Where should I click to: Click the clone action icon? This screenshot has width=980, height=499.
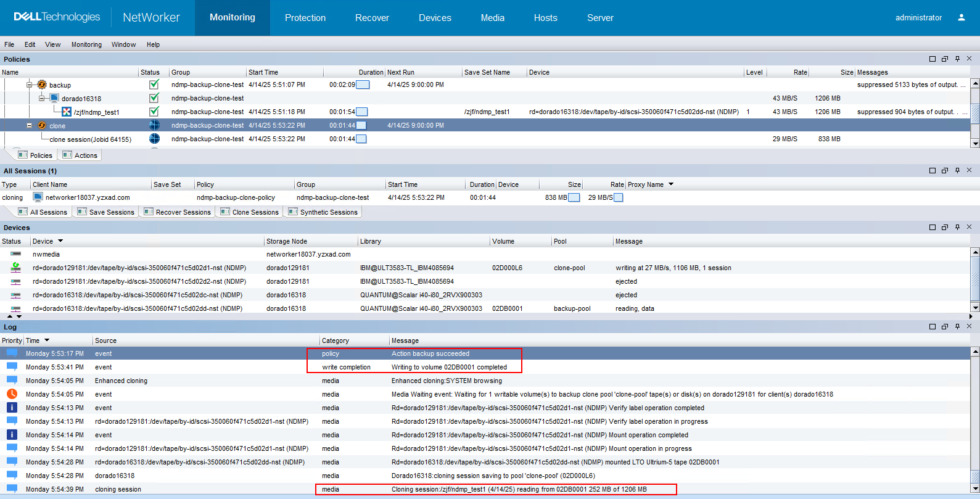[42, 125]
